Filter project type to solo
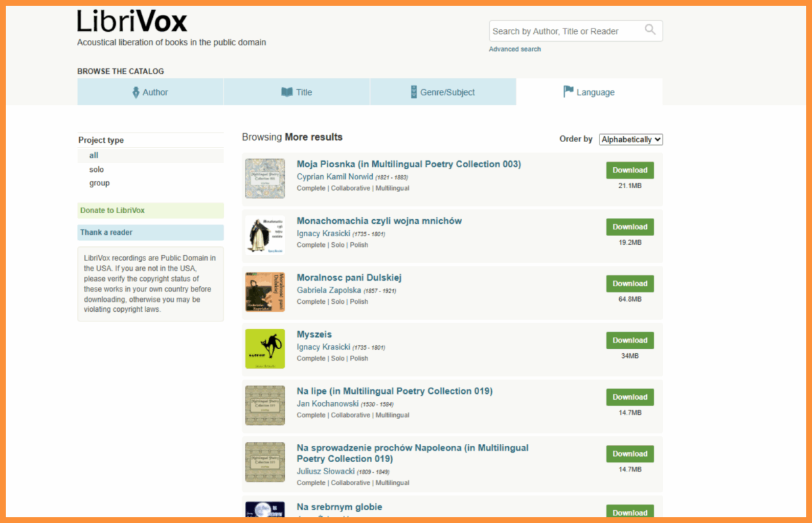812x523 pixels. coord(97,169)
